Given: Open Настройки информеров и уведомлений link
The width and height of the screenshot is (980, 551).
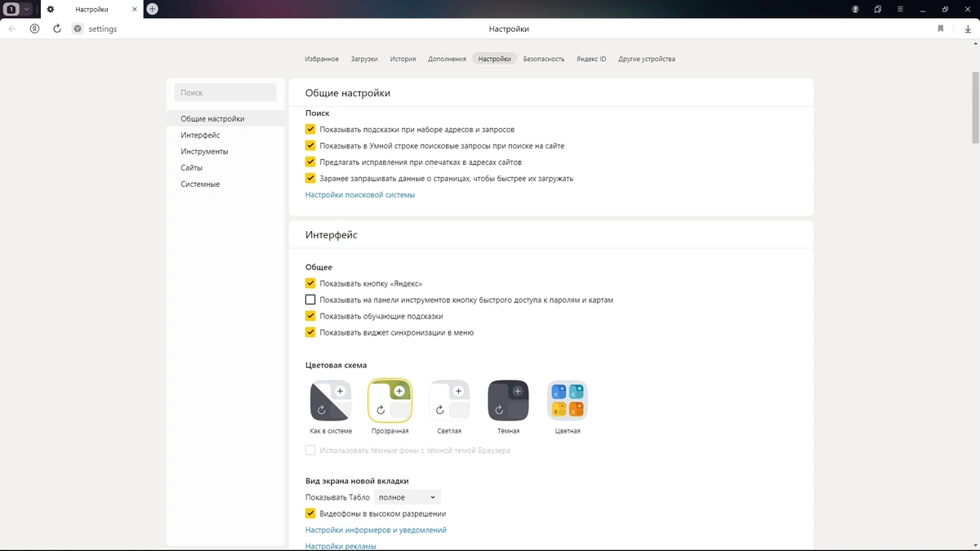Looking at the screenshot, I should pyautogui.click(x=376, y=530).
